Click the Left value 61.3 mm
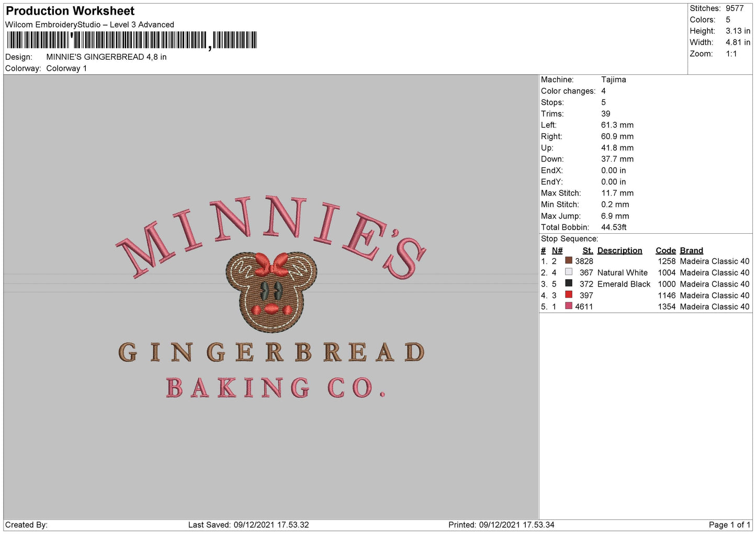This screenshot has width=756, height=534. point(617,125)
